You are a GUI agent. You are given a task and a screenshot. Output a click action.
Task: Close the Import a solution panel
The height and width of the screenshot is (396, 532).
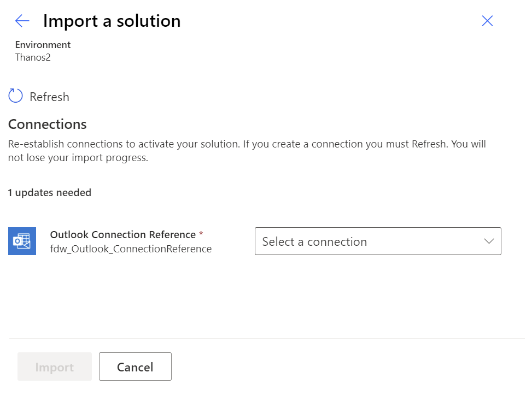click(487, 21)
